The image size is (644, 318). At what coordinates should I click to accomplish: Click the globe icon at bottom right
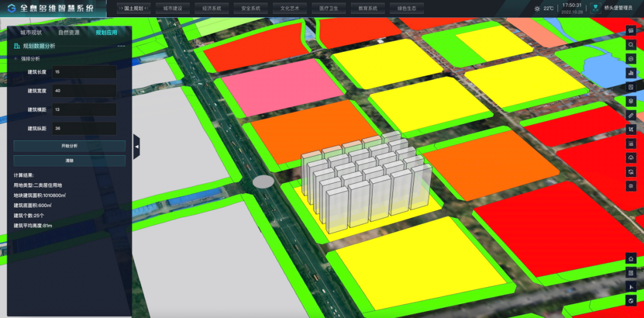631,301
